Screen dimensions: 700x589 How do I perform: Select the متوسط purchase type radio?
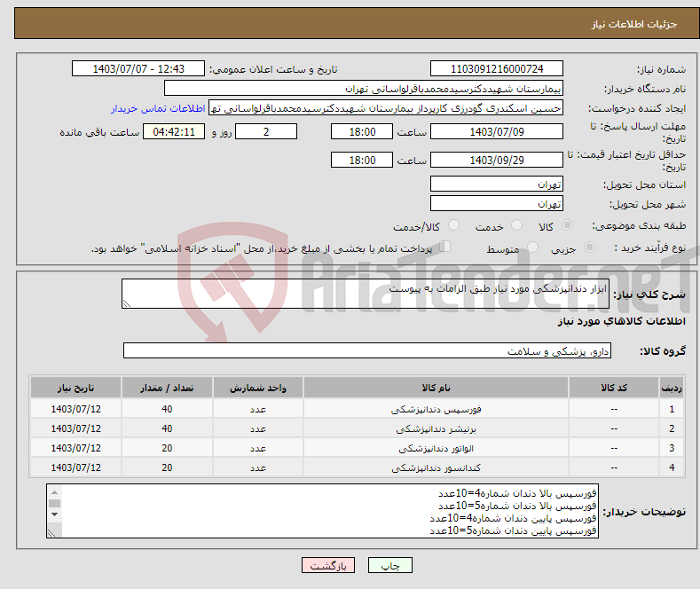point(532,247)
